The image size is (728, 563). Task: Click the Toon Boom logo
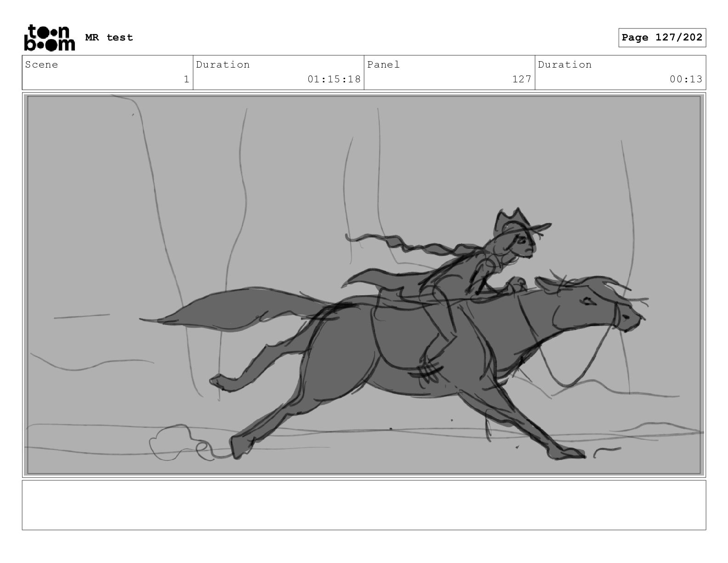(x=49, y=38)
